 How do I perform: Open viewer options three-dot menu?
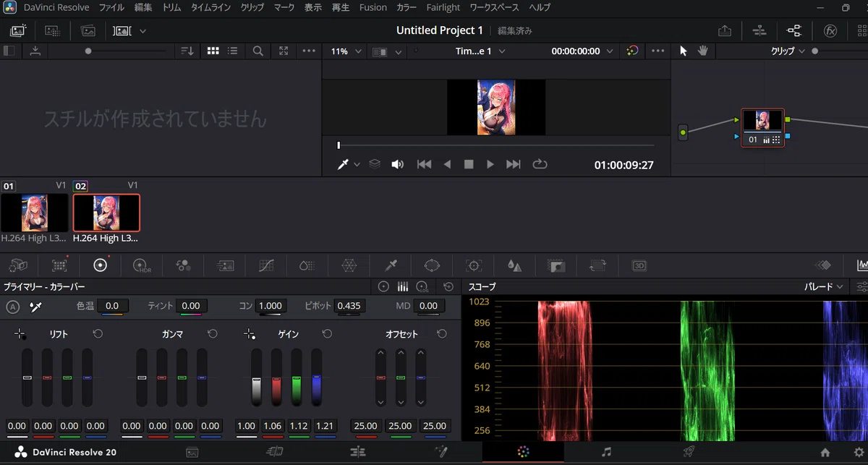click(x=658, y=51)
